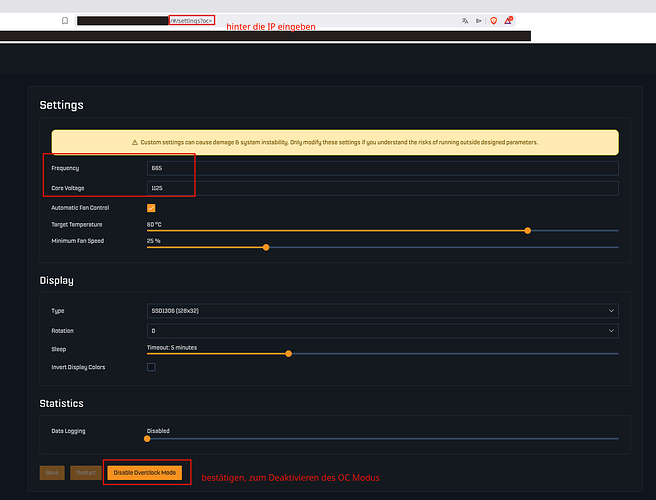The height and width of the screenshot is (500, 656).
Task: Click the Core Voltage input field
Action: (x=382, y=188)
